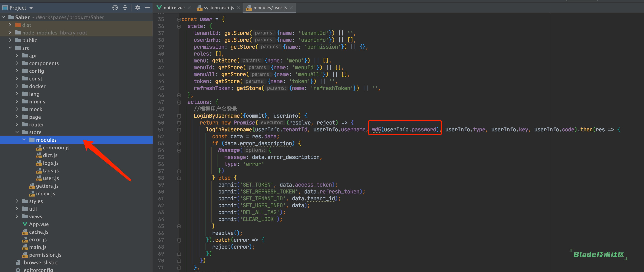Close the system/user.js tab
The image size is (644, 272).
[x=239, y=8]
